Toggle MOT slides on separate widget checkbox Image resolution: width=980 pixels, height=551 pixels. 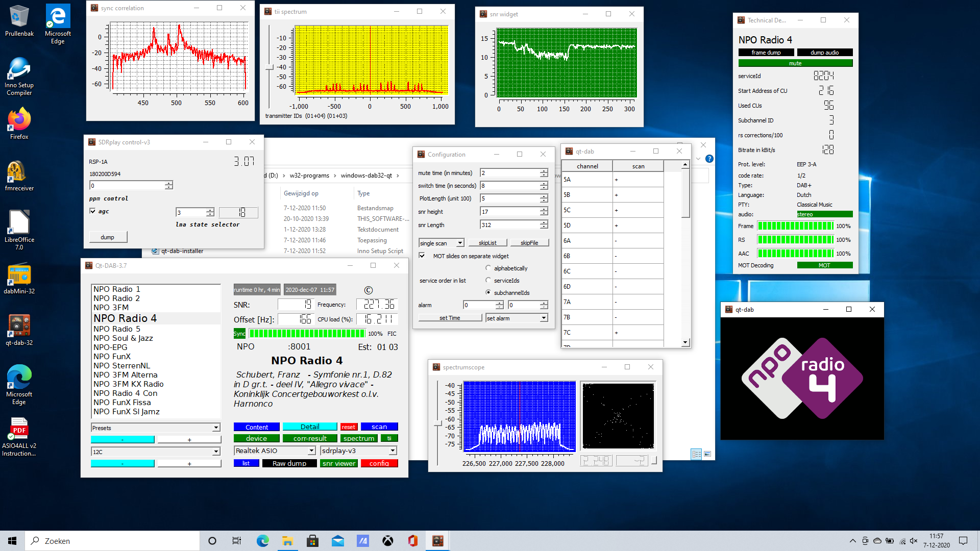pos(422,256)
